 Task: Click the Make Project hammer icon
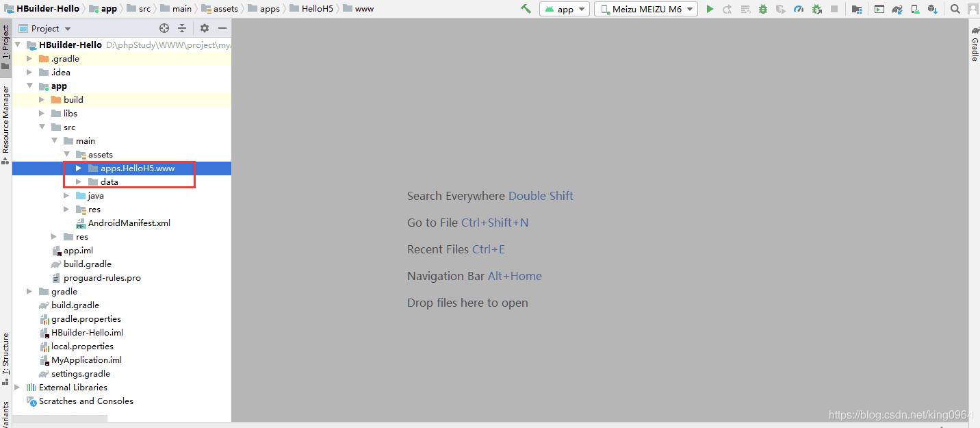tap(526, 9)
